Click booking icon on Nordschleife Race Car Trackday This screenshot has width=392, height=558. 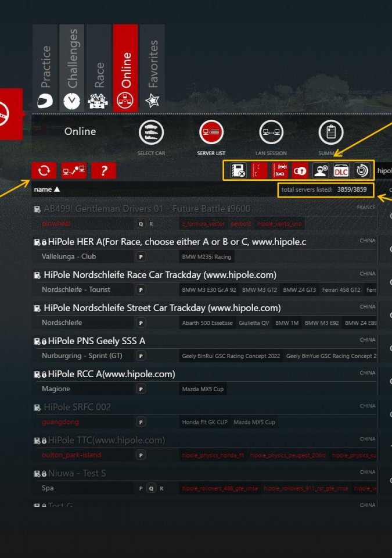click(37, 276)
